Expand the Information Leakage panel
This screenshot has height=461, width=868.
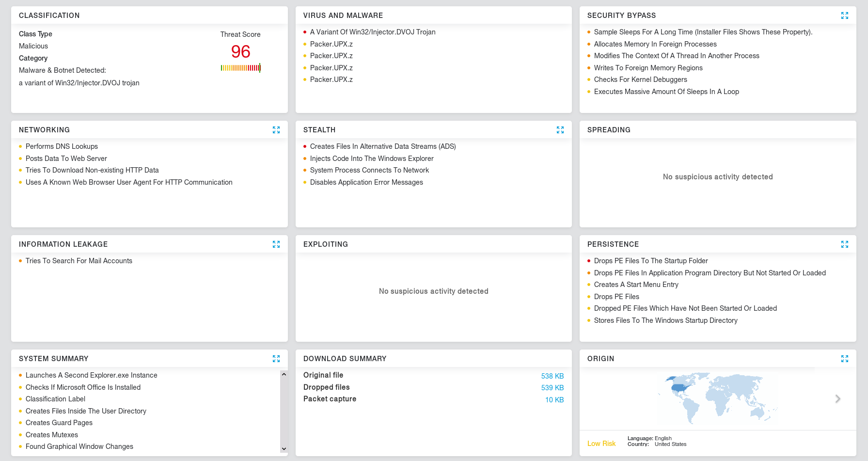276,244
